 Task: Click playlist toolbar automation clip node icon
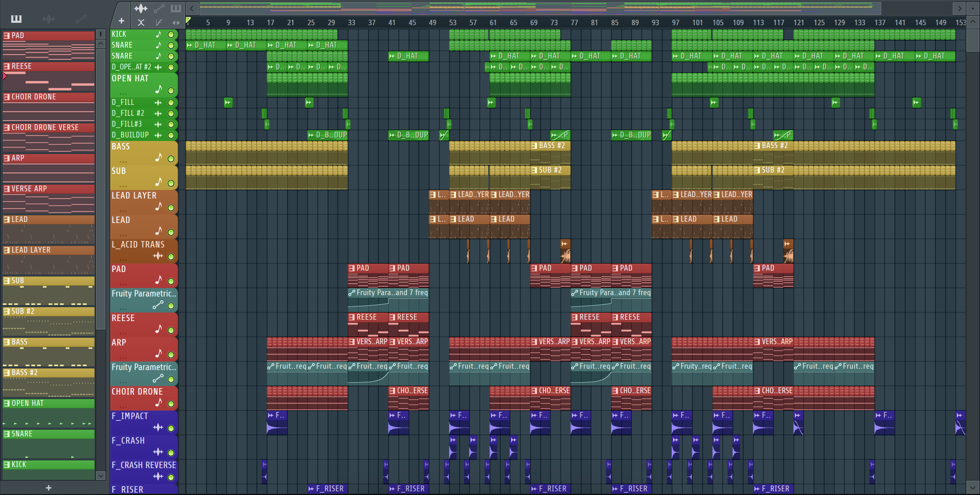point(159,8)
